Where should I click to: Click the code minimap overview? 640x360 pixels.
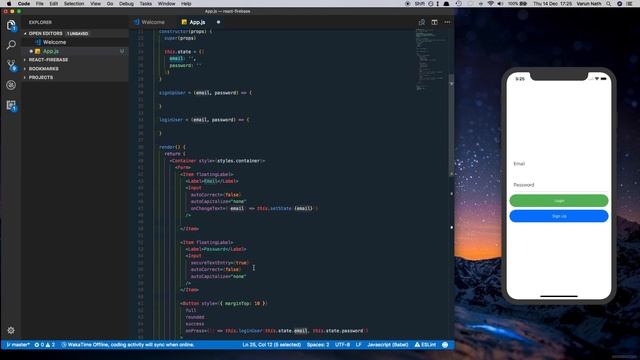(x=431, y=59)
